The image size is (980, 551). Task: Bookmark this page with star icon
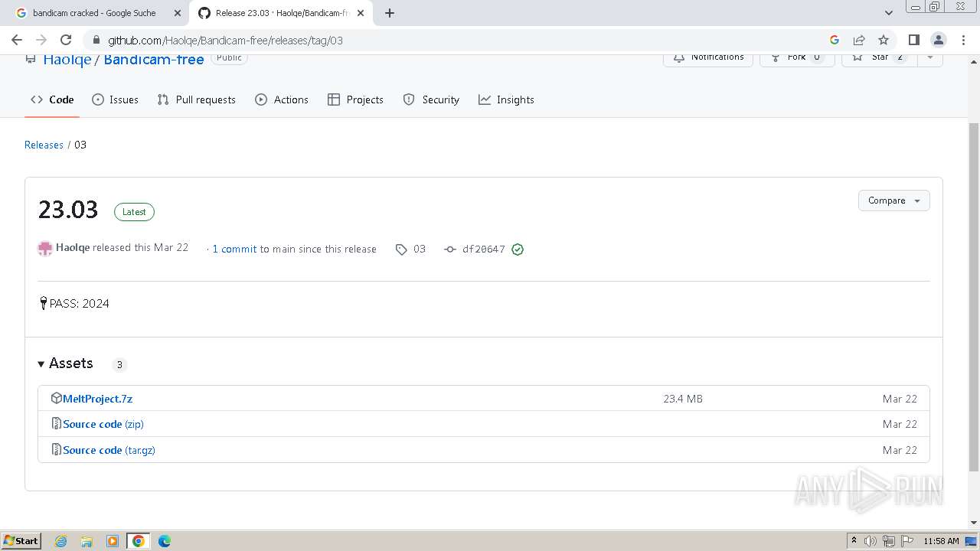coord(884,40)
